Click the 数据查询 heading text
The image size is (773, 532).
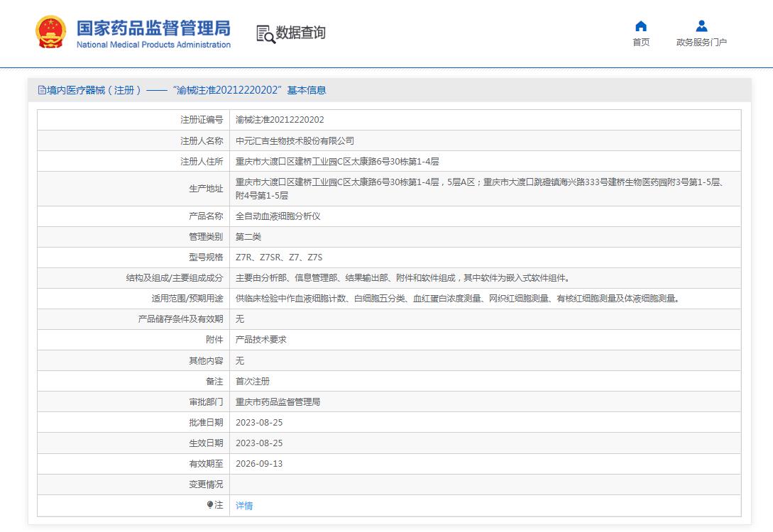coord(301,33)
